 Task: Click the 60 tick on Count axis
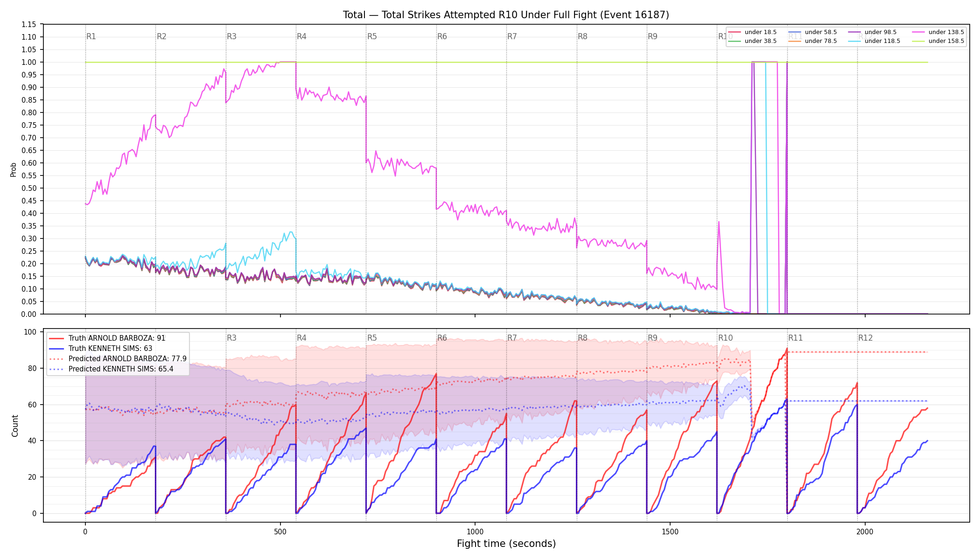pyautogui.click(x=32, y=405)
